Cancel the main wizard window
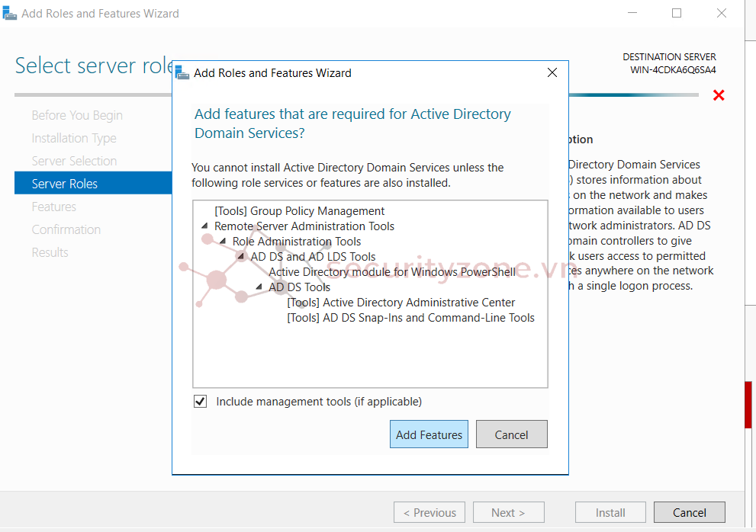 point(690,512)
